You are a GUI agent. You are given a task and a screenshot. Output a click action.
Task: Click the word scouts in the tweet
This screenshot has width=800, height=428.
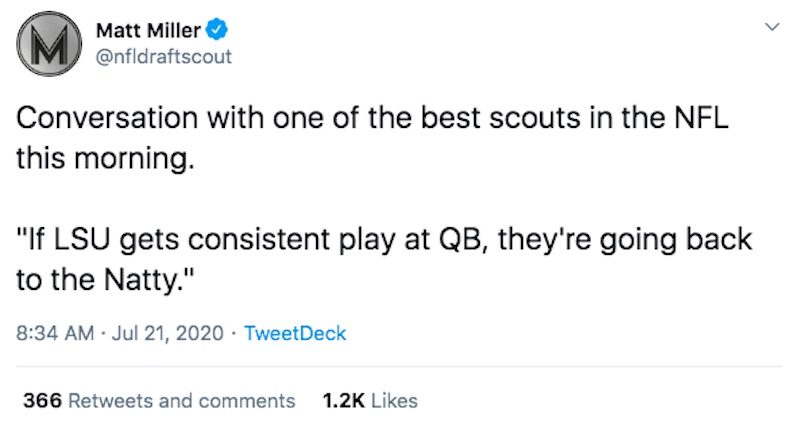click(534, 118)
